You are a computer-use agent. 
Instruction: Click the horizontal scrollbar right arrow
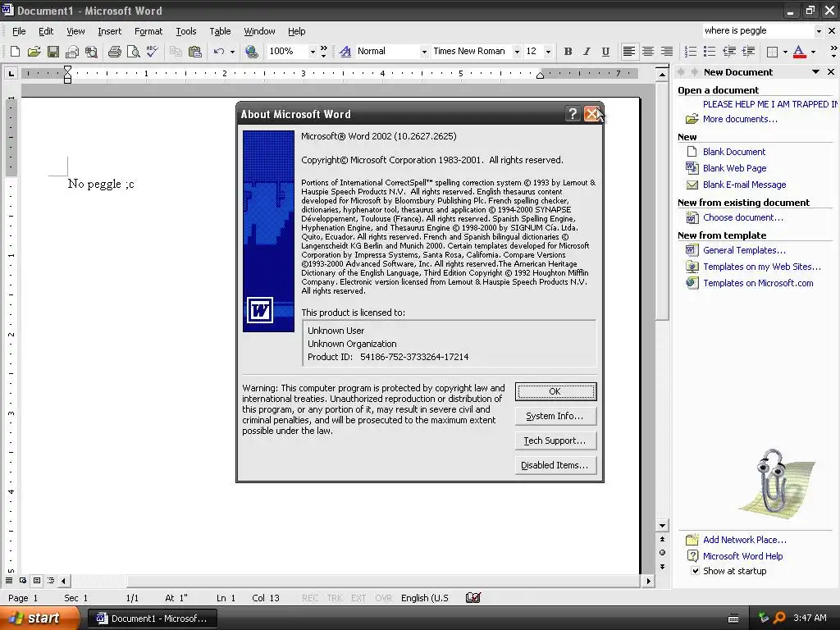point(649,581)
